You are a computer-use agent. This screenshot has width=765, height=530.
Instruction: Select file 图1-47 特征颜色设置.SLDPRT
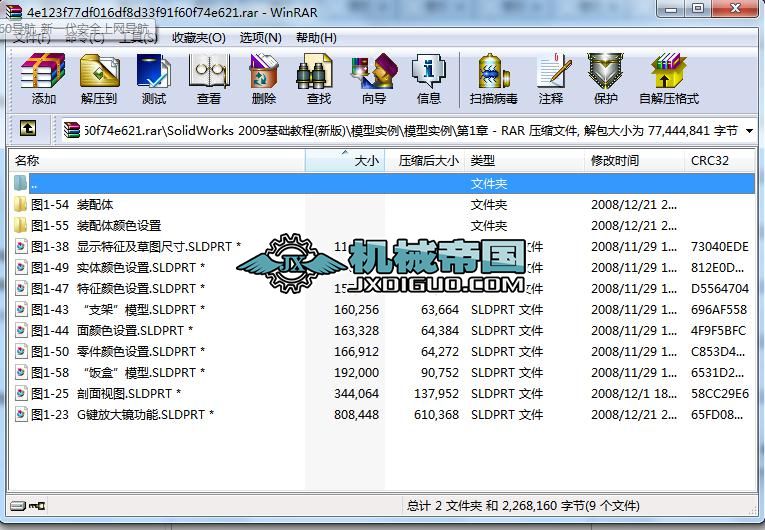pos(118,288)
